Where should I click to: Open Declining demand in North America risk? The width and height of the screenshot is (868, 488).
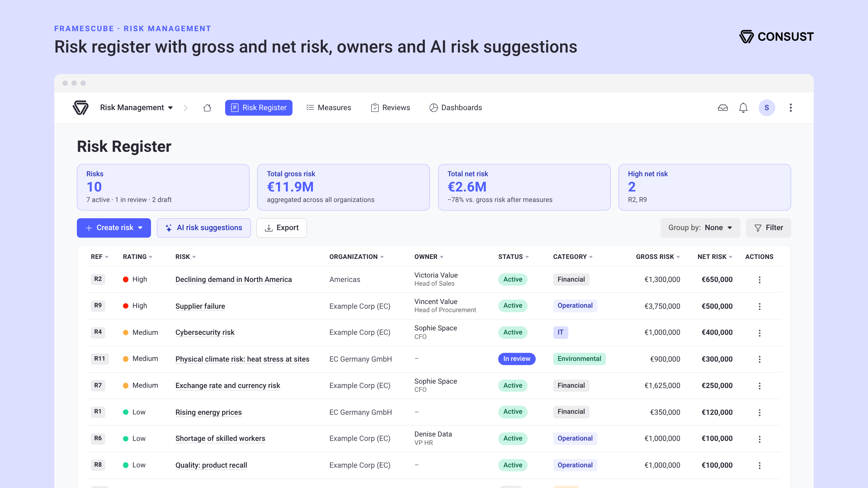[234, 280]
